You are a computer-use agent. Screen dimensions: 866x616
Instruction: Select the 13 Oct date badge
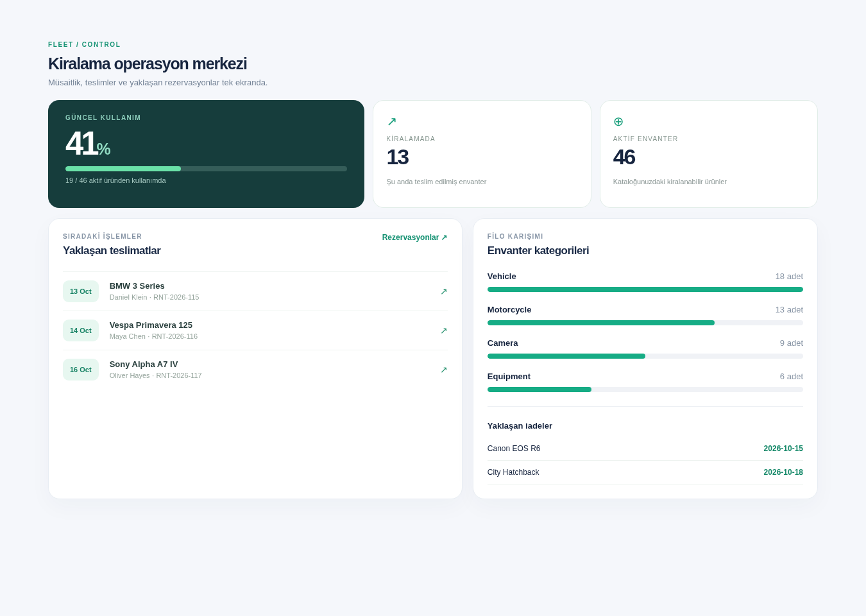pyautogui.click(x=81, y=291)
